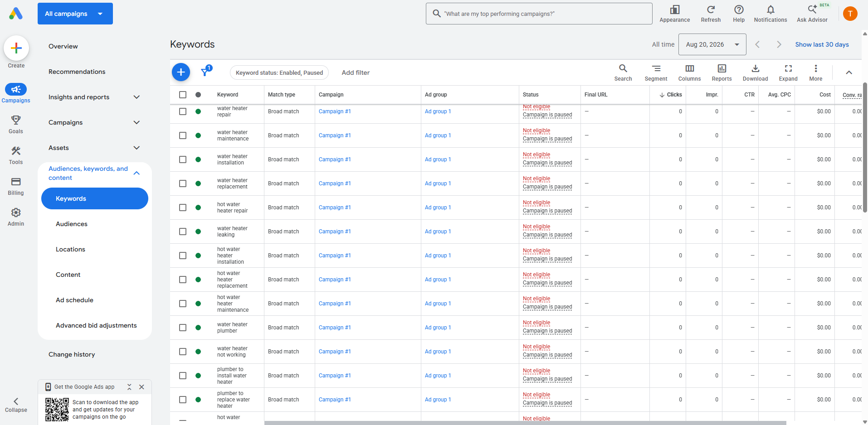This screenshot has height=425, width=868.
Task: Check the 'hot water heater repair' row
Action: 183,208
